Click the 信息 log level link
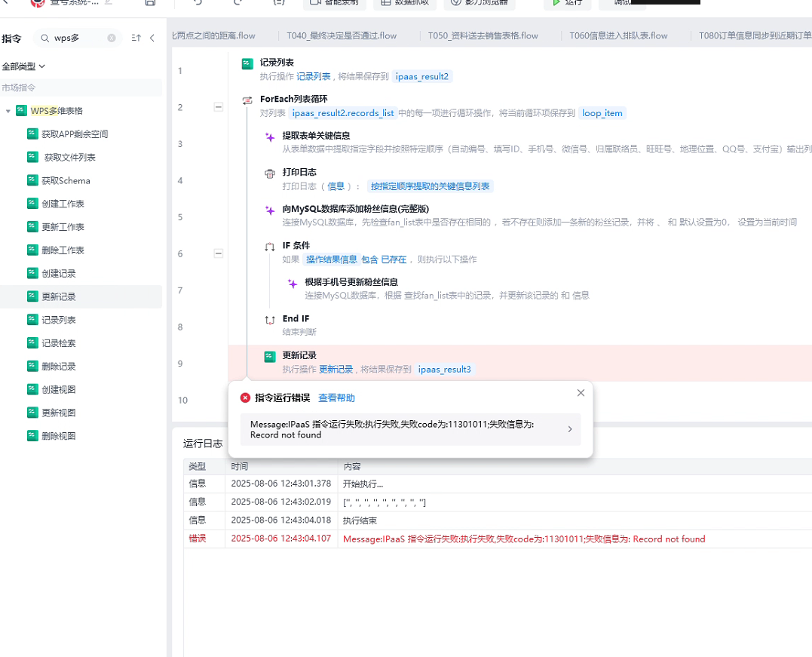Screen dimensions: 812x657 [336, 186]
